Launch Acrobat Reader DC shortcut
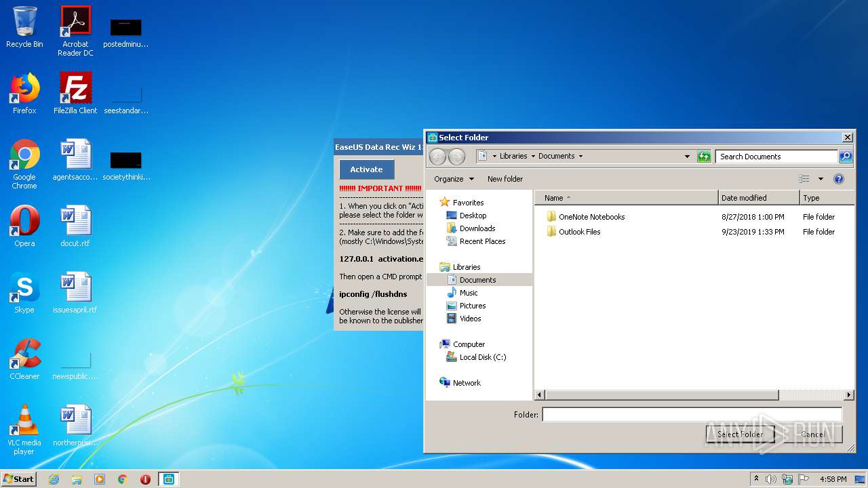This screenshot has width=868, height=488. pos(75,31)
